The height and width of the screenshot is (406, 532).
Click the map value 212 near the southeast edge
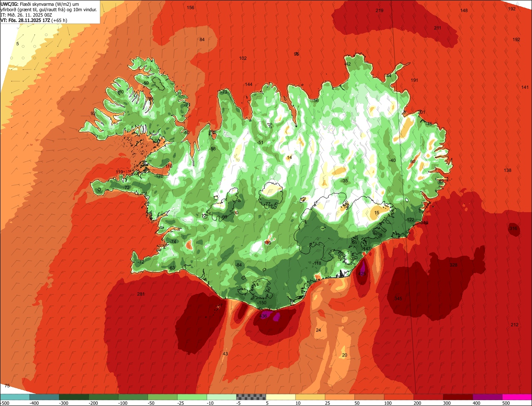[x=515, y=325]
